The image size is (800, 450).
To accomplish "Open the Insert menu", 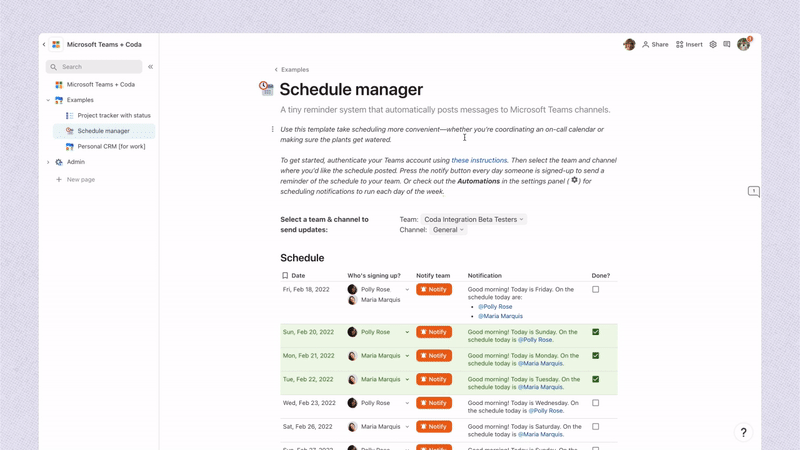I will point(689,44).
